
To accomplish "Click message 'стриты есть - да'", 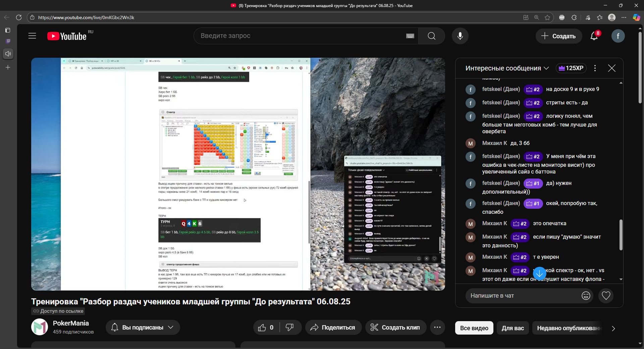I will coord(567,103).
